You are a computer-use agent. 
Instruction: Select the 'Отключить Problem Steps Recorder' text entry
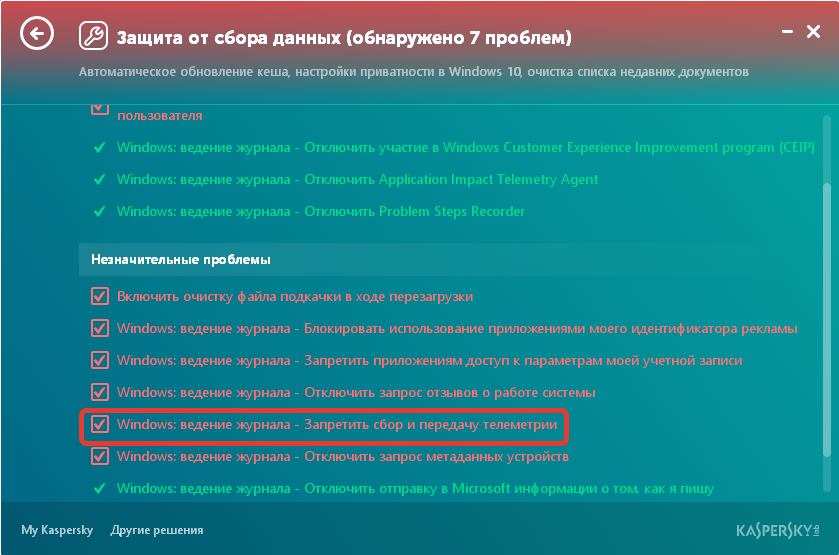pyautogui.click(x=320, y=212)
